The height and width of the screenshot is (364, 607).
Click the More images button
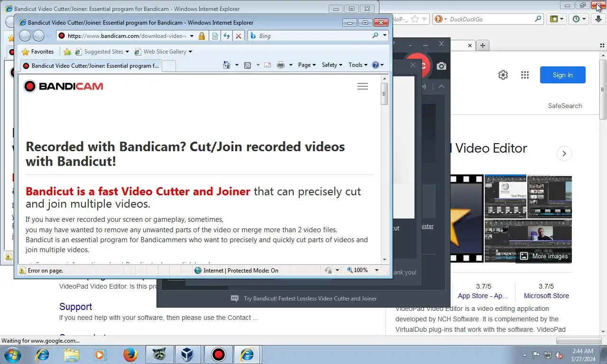(544, 256)
